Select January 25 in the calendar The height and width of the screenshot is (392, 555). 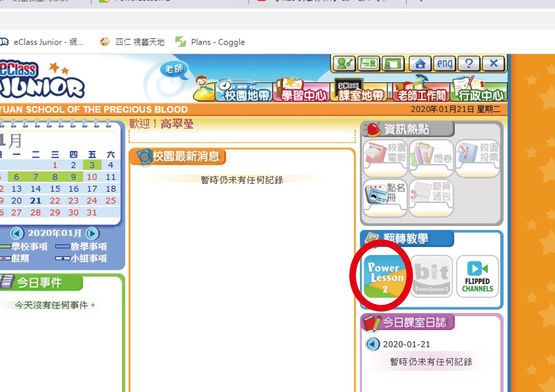[111, 201]
